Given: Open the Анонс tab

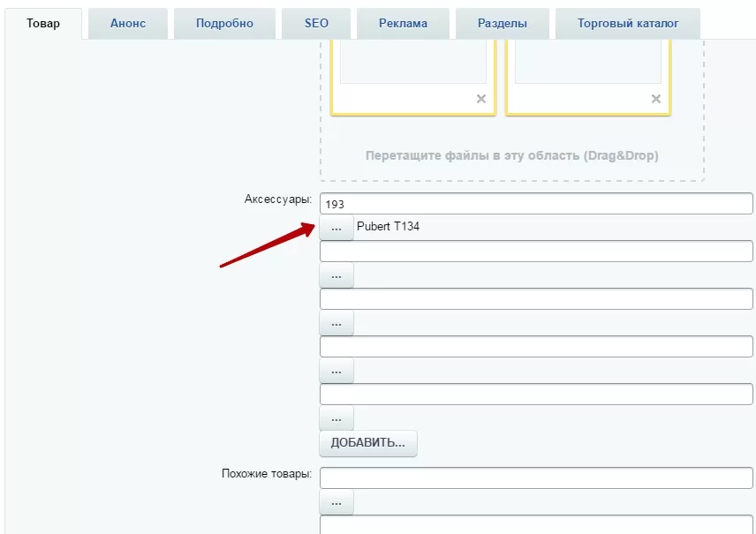Looking at the screenshot, I should click(128, 23).
